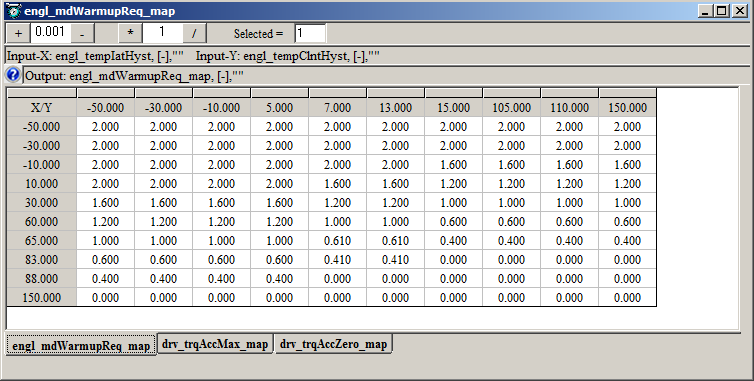Click cell 0.400 in row 88.000, column 5.000

click(x=279, y=279)
